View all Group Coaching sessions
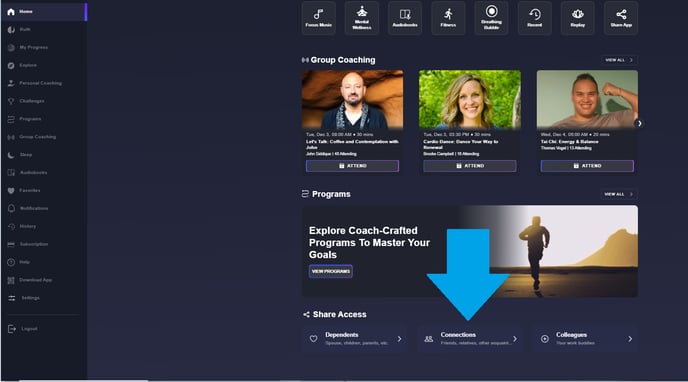Viewport: 688px width, 382px height. (x=619, y=60)
